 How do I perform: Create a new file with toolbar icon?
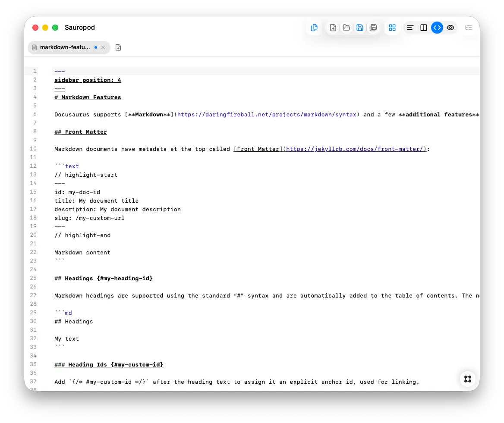pyautogui.click(x=333, y=28)
